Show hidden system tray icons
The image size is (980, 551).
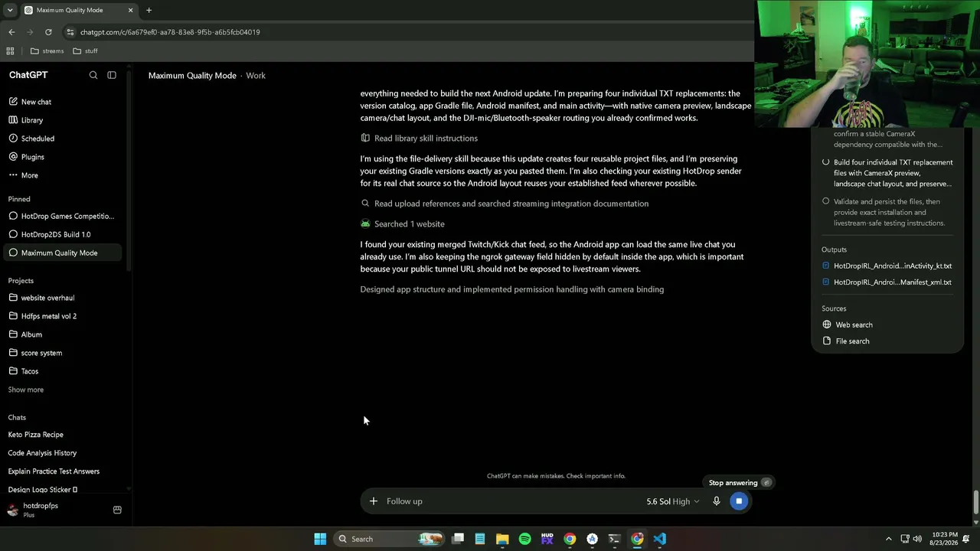tap(888, 539)
